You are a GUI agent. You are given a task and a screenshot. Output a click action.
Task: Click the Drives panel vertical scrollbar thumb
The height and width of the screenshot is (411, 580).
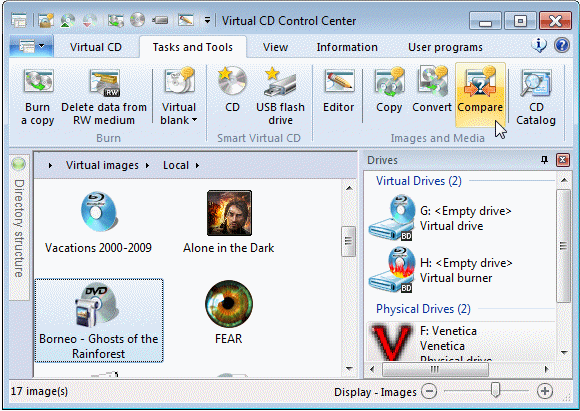(563, 246)
